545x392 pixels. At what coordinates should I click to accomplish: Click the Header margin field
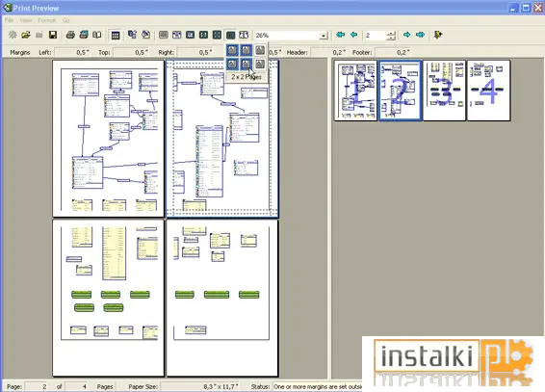click(x=328, y=52)
